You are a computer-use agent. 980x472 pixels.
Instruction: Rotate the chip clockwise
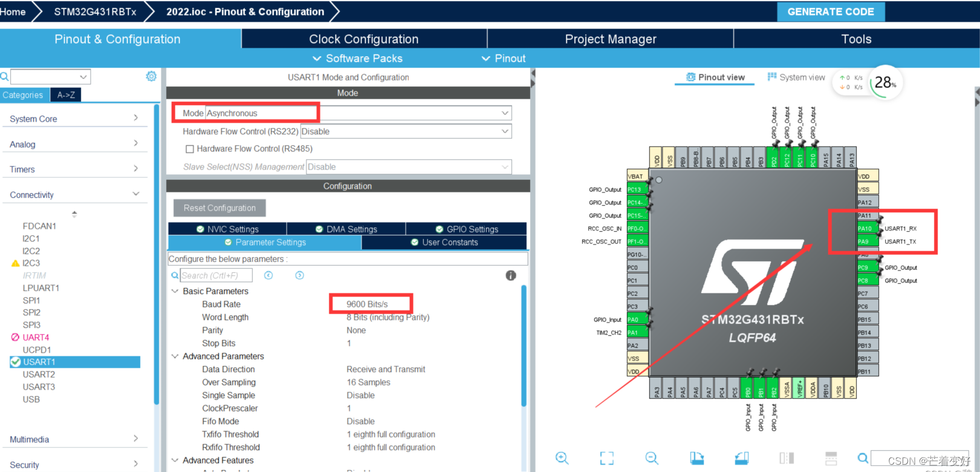point(697,458)
